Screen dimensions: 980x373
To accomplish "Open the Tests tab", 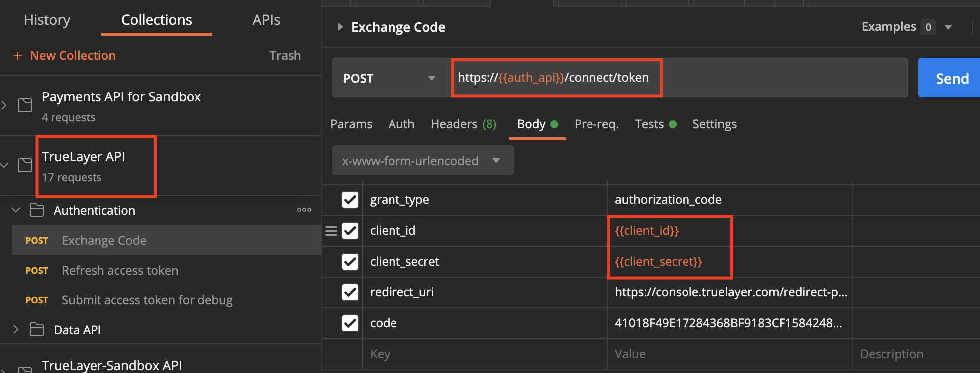I will [x=649, y=124].
